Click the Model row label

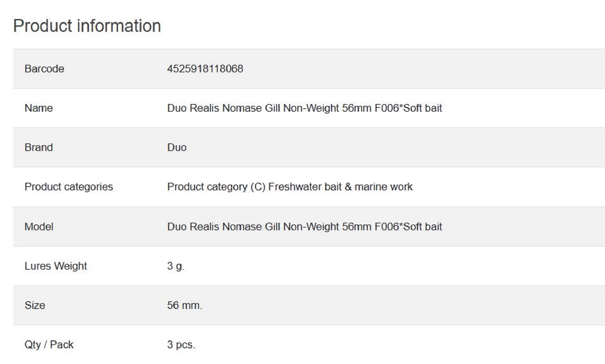pyautogui.click(x=39, y=227)
